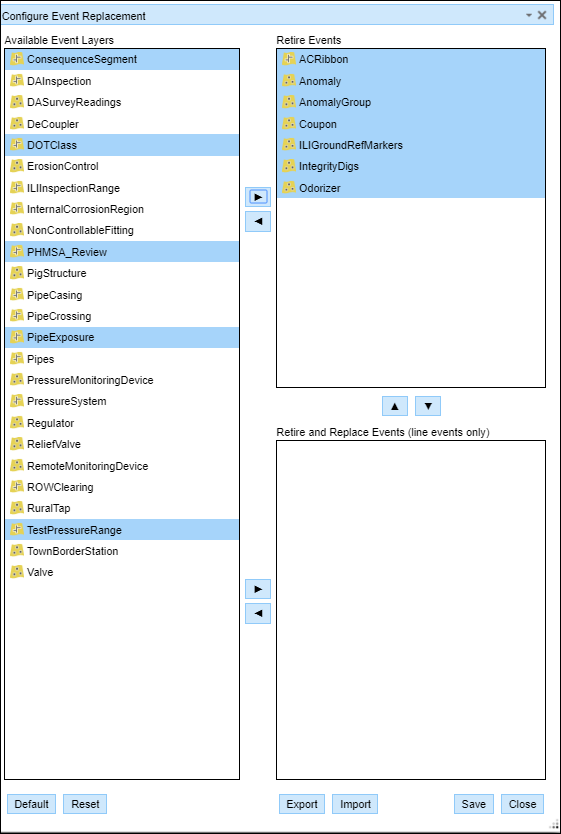Click the Reset button

[85, 804]
